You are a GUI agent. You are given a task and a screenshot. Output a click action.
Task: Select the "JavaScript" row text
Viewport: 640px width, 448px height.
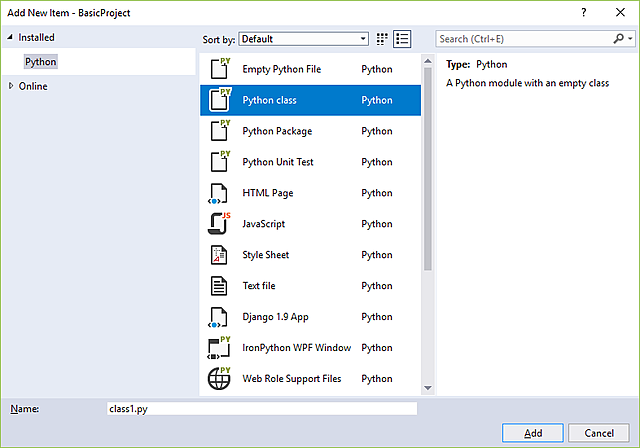pos(264,224)
